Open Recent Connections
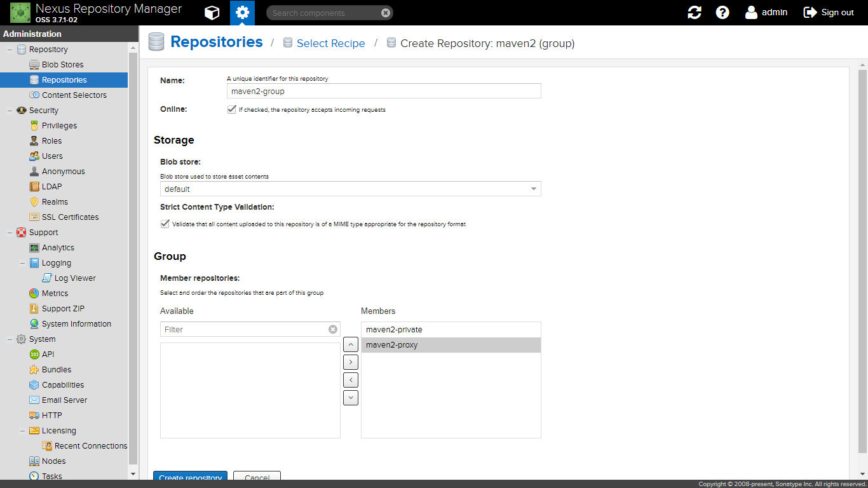 coord(90,446)
